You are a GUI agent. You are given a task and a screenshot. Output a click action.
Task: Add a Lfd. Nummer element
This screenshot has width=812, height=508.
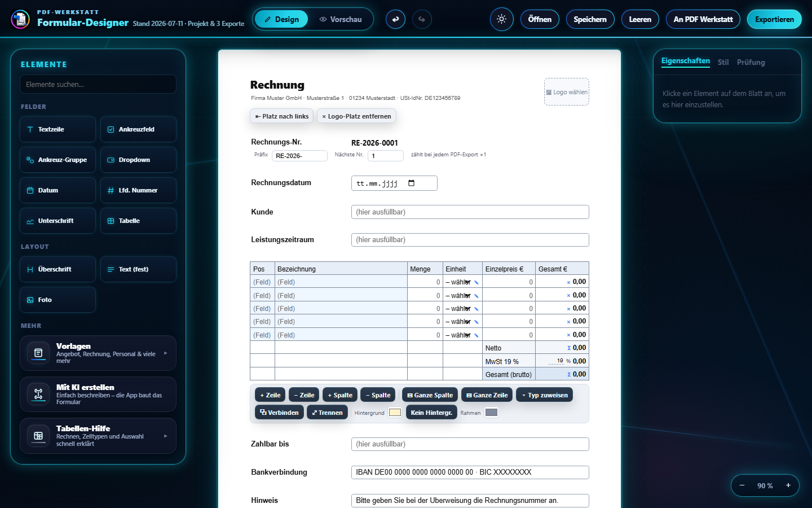(x=138, y=190)
